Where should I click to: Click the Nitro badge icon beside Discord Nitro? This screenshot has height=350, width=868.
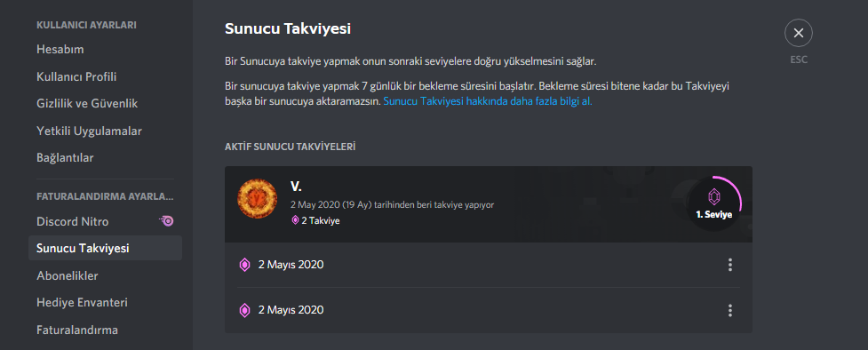pos(166,221)
